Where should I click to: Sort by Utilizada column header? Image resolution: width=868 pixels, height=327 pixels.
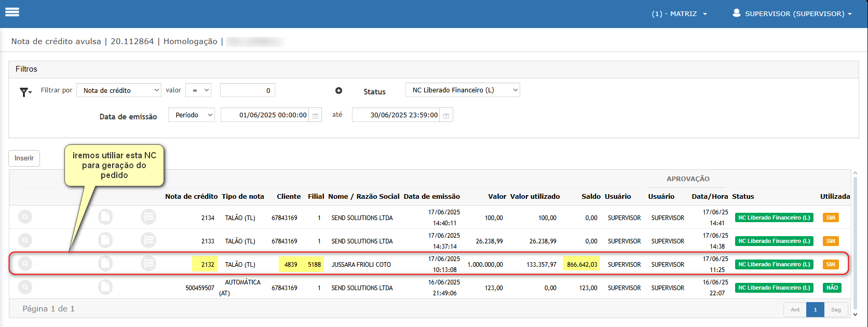835,197
